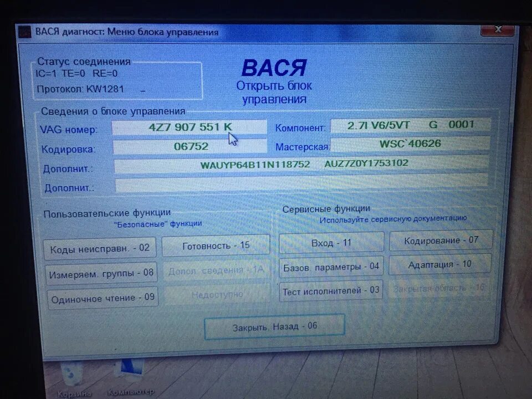Image resolution: width=532 pixels, height=399 pixels.
Task: Click the Пользовательские функции label
Action: click(x=107, y=213)
